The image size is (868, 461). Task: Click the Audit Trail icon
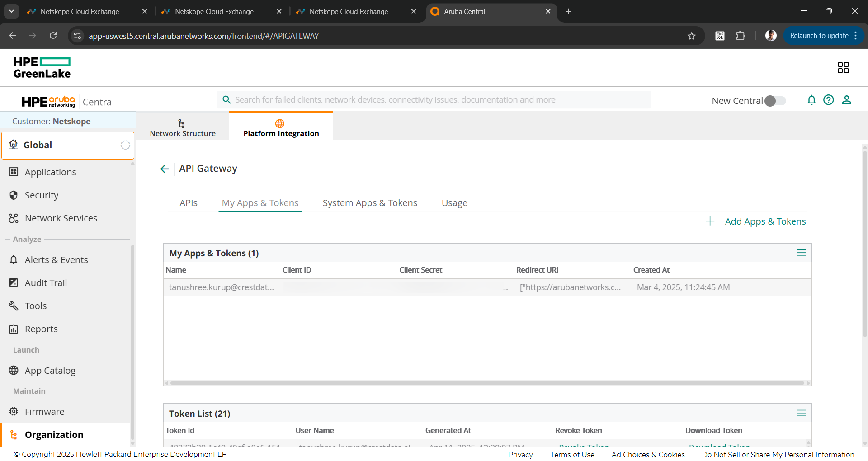(x=14, y=282)
